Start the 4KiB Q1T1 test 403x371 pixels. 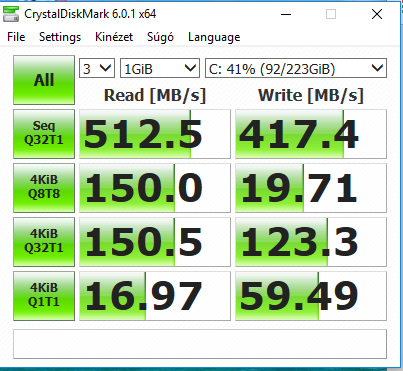[44, 296]
